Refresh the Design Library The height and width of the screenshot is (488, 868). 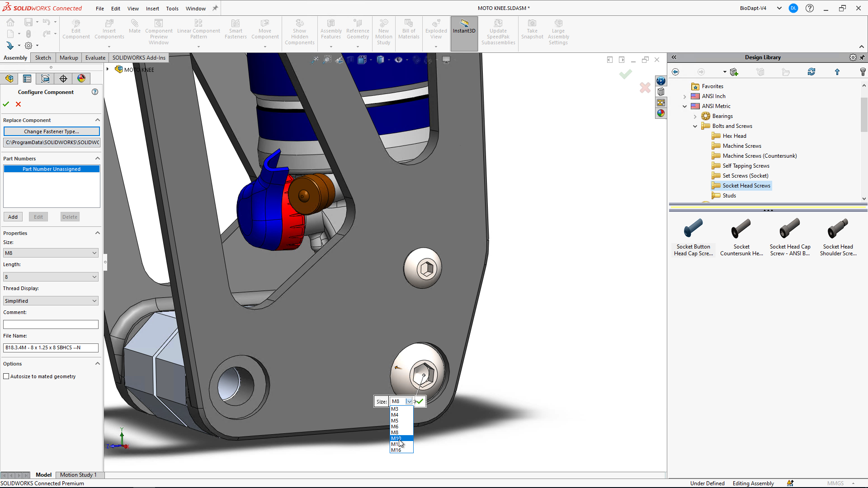811,72
